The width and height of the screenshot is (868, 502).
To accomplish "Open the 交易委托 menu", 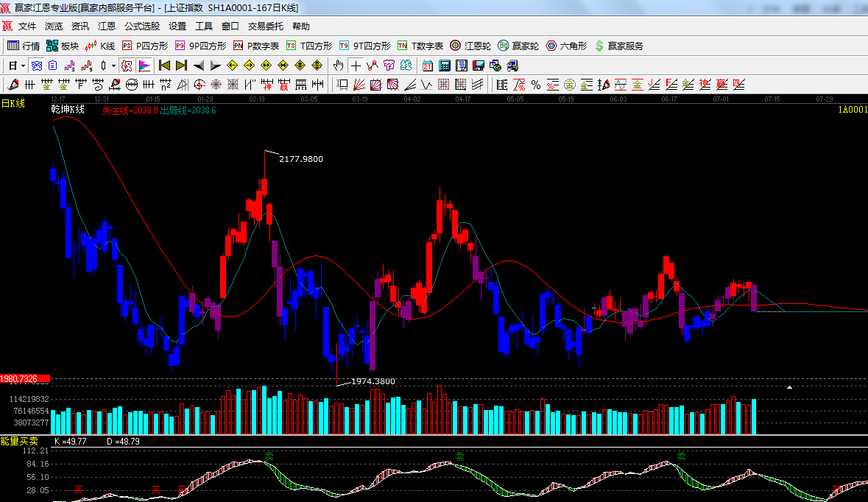I will [265, 26].
